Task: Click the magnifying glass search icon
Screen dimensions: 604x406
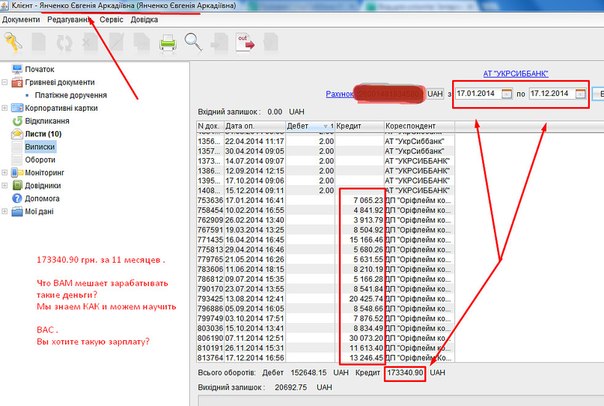Action: pyautogui.click(x=193, y=42)
